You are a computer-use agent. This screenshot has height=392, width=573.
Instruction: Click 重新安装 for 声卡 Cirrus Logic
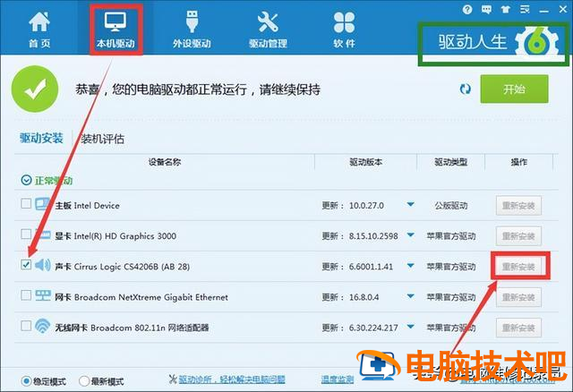coord(518,267)
